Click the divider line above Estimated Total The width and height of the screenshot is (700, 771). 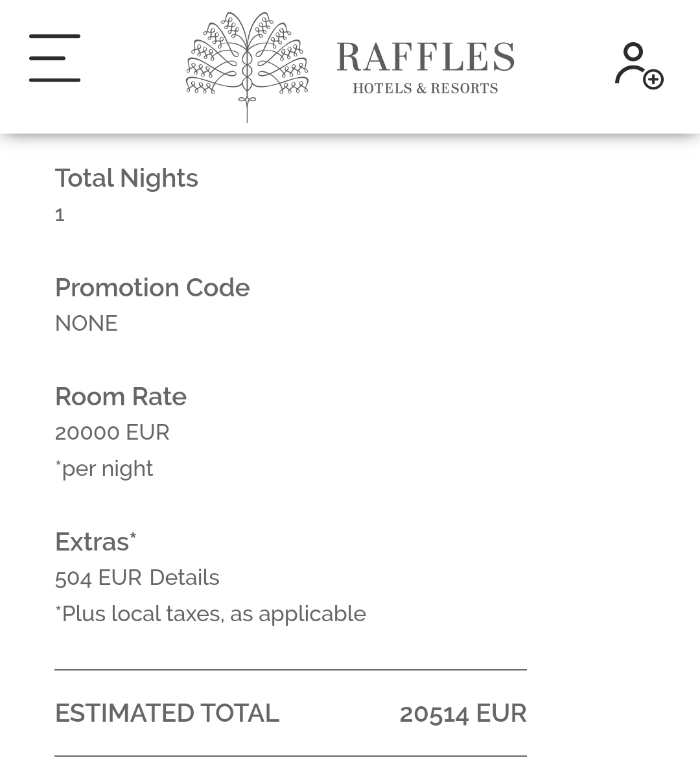[x=290, y=670]
